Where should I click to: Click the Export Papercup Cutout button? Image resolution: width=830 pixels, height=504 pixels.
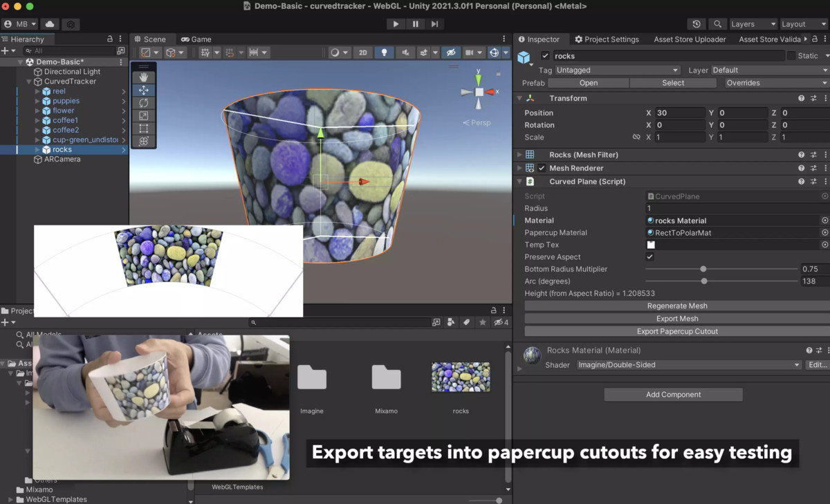677,331
